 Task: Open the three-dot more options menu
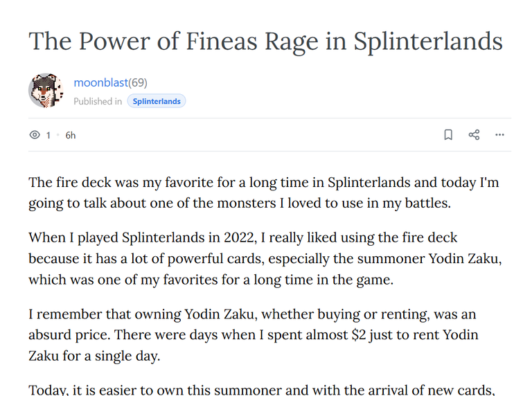pos(499,135)
